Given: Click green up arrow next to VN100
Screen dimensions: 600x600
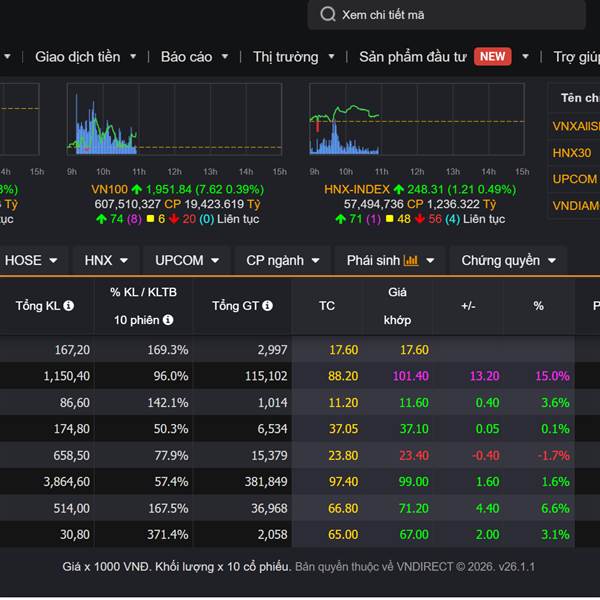Looking at the screenshot, I should tap(137, 189).
